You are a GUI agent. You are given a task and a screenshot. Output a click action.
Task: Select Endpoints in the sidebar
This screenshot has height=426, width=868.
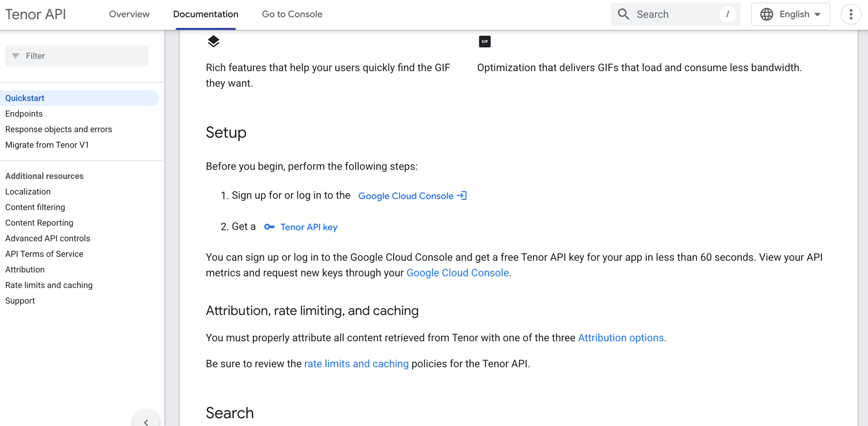click(x=24, y=114)
